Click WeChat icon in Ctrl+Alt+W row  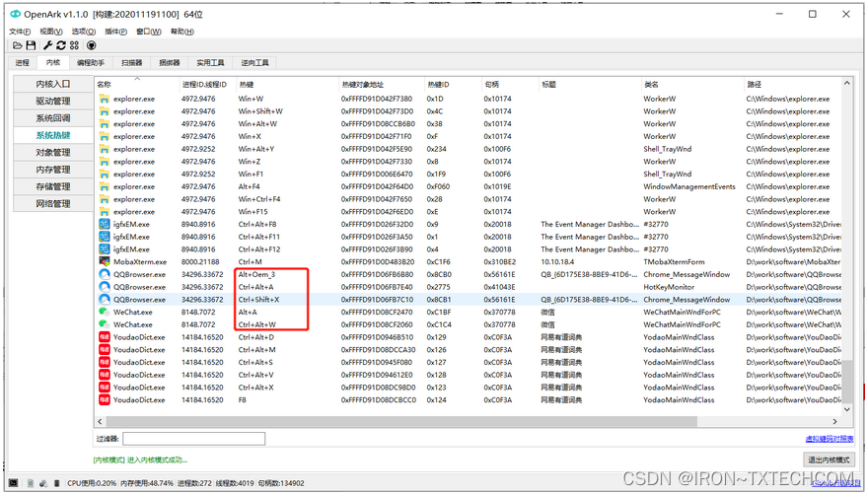point(105,324)
